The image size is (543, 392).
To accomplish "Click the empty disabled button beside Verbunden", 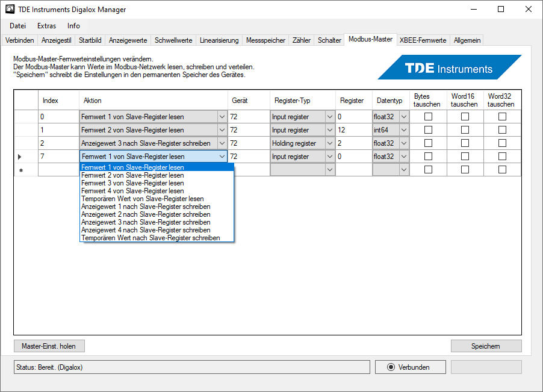I will [x=486, y=367].
